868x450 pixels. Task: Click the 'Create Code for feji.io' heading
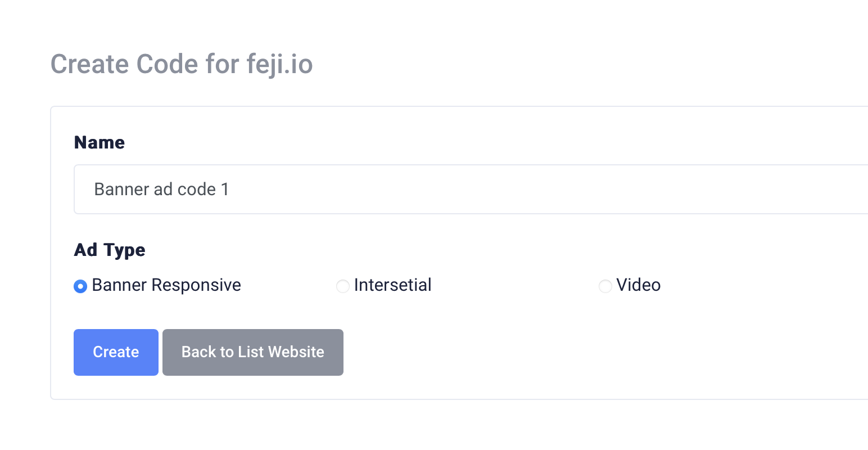coord(182,64)
